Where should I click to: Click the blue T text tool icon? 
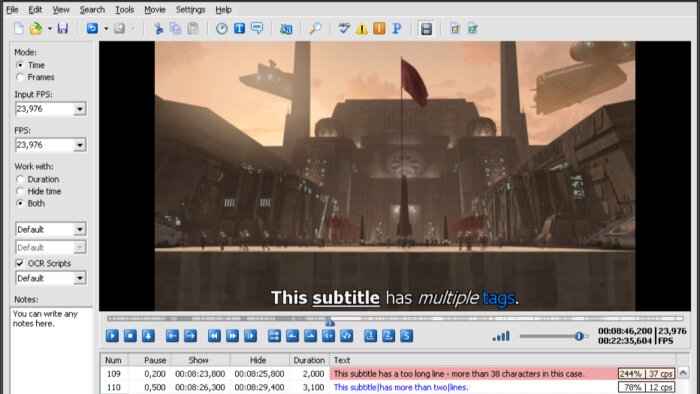[x=239, y=29]
